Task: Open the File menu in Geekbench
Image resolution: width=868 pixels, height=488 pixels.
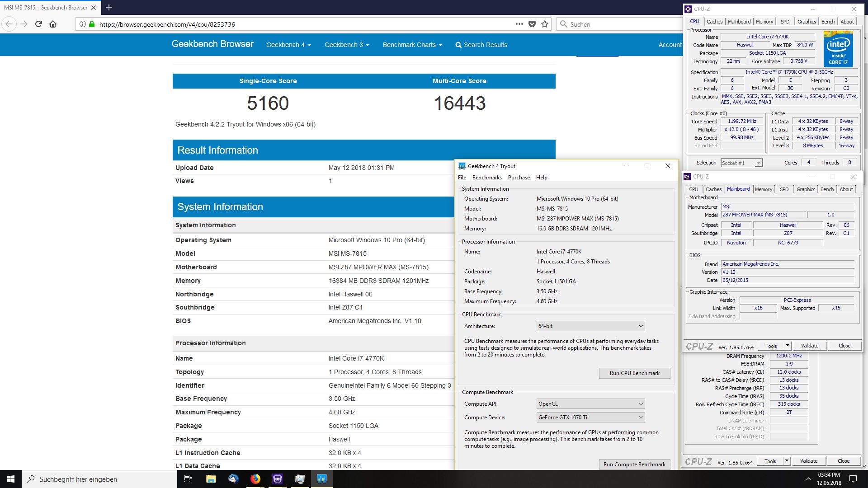Action: tap(462, 177)
